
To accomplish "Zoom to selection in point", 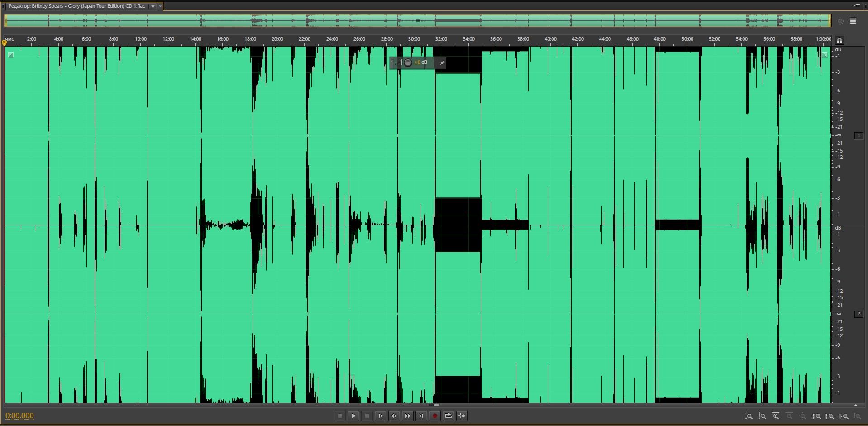I will tap(817, 416).
